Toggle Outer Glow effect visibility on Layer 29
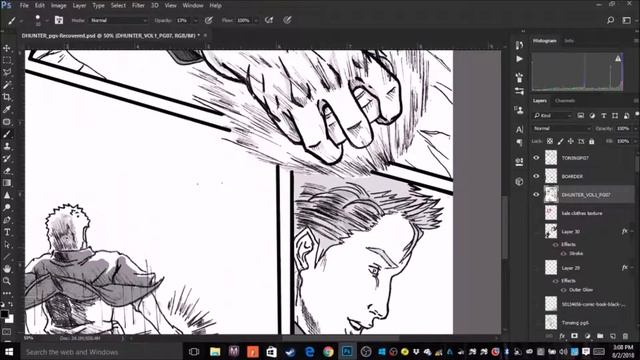640x360 pixels. click(564, 290)
